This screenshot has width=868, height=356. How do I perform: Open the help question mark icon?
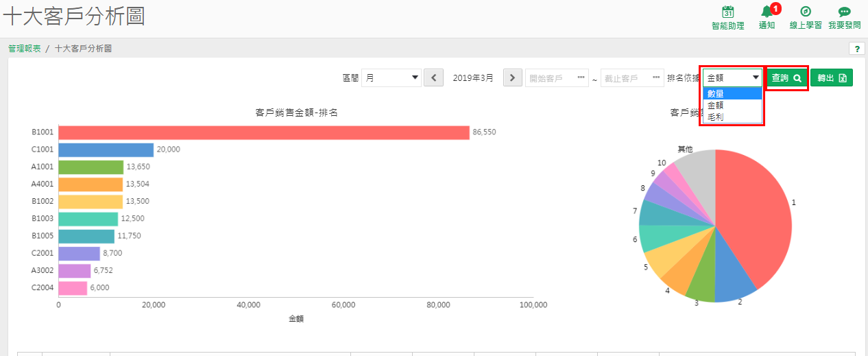pyautogui.click(x=856, y=49)
